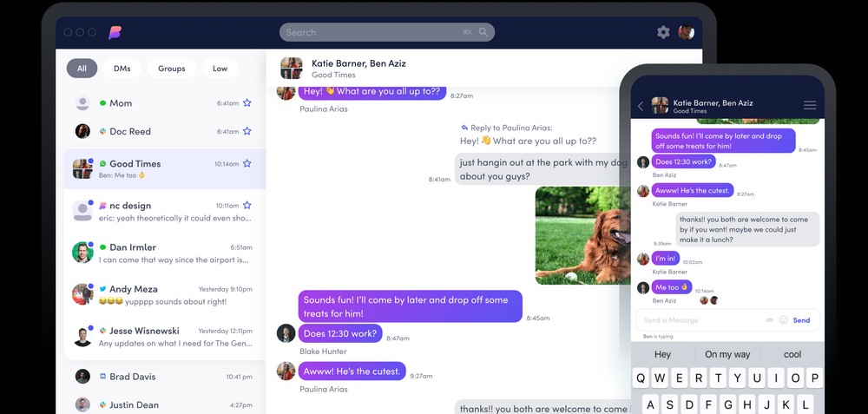Click Dan Irmler's avatar in the chat list
Image resolution: width=868 pixels, height=414 pixels.
pos(82,253)
